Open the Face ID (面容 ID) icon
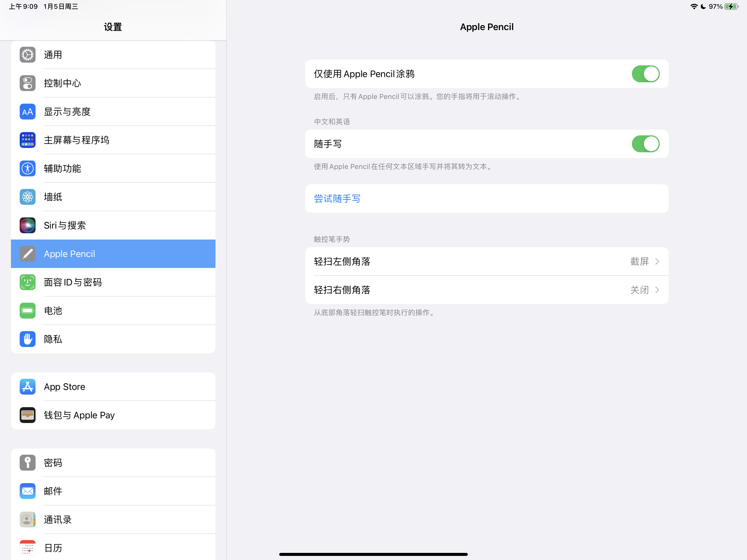The image size is (747, 560). pyautogui.click(x=27, y=282)
